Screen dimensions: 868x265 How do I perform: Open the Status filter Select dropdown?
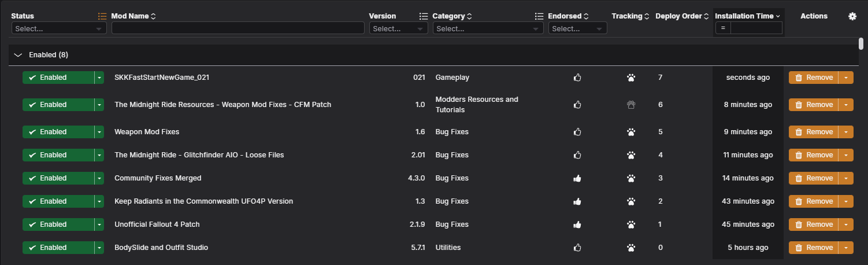click(58, 28)
